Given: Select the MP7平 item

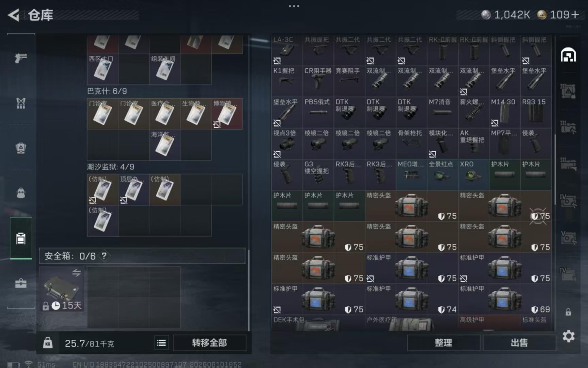Looking at the screenshot, I should pyautogui.click(x=505, y=144).
